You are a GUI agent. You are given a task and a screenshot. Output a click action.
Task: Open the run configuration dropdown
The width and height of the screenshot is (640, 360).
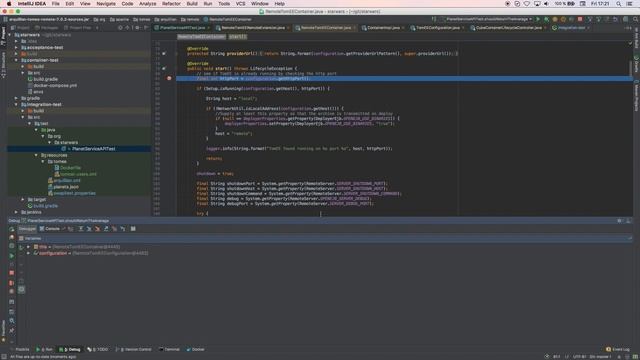point(487,19)
